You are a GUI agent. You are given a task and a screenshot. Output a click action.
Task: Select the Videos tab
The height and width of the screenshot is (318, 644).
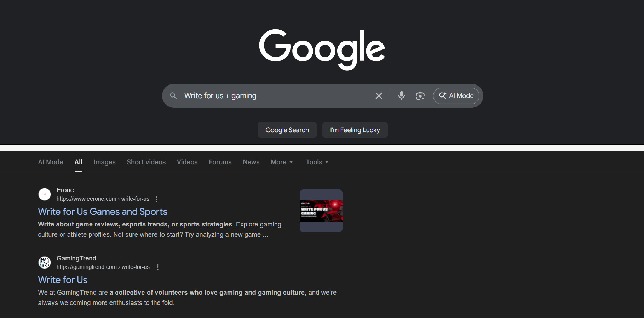point(187,162)
